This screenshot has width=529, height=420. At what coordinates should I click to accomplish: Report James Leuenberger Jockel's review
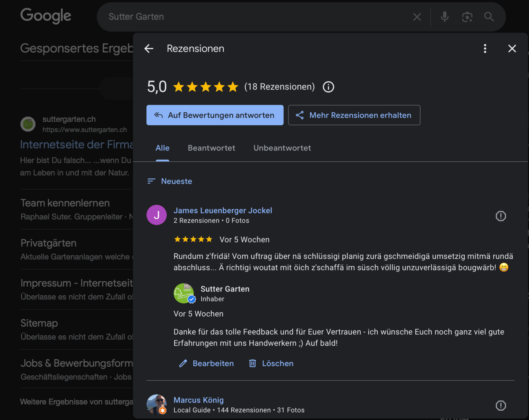pos(500,216)
